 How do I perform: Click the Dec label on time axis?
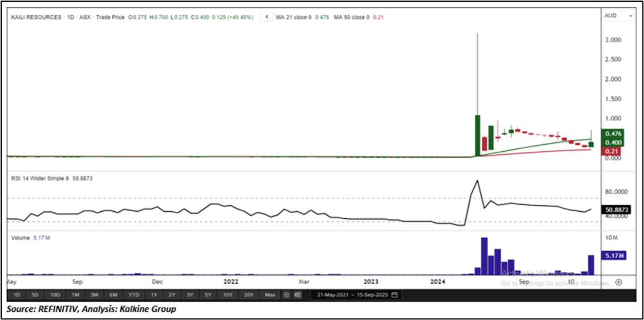(x=157, y=282)
